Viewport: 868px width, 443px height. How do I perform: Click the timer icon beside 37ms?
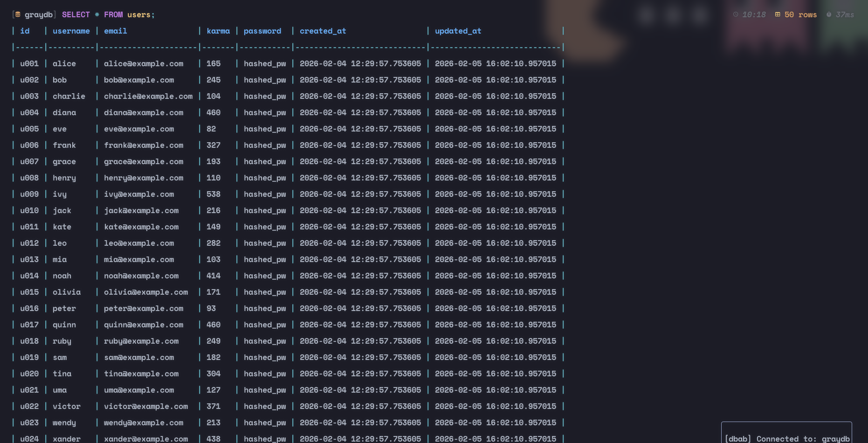[x=829, y=14]
